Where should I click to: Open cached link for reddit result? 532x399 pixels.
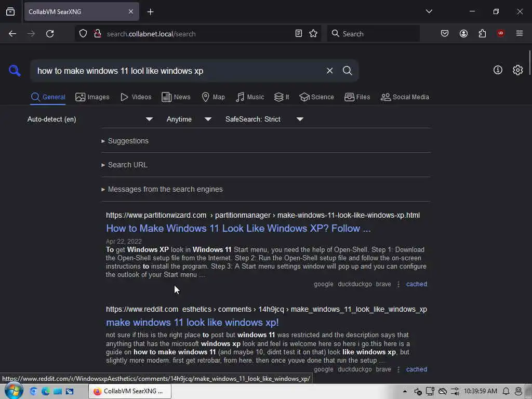pyautogui.click(x=416, y=369)
